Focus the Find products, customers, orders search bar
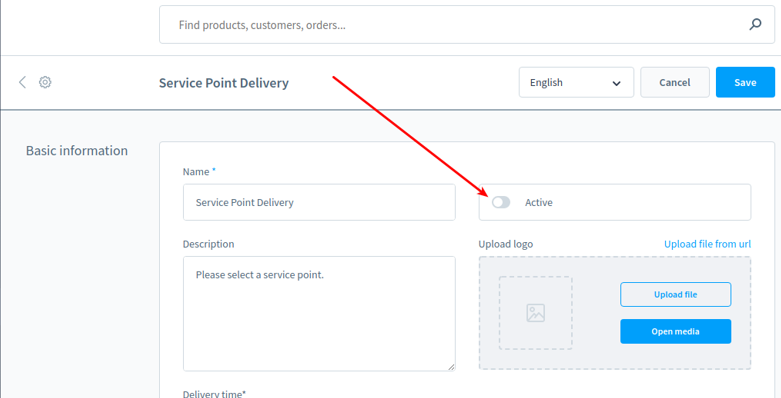This screenshot has height=398, width=781. point(467,24)
